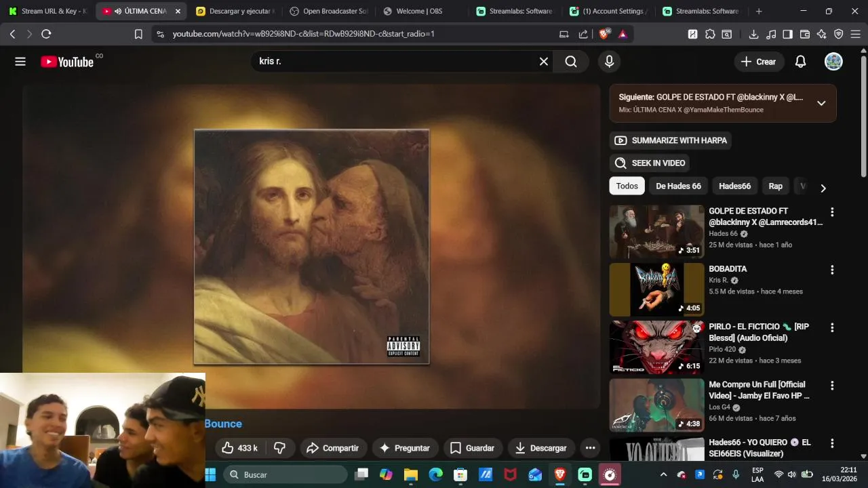
Task: Open Leo AI sparkle icon
Action: point(822,34)
